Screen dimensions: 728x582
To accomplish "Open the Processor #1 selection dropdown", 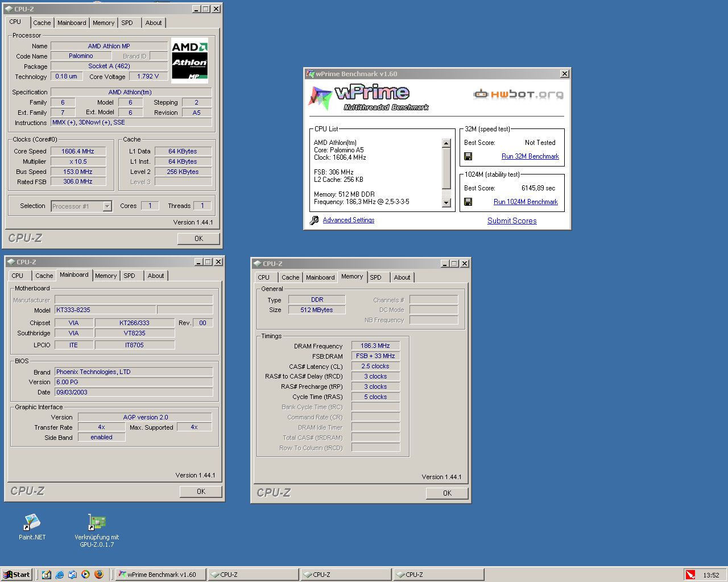I will click(107, 206).
